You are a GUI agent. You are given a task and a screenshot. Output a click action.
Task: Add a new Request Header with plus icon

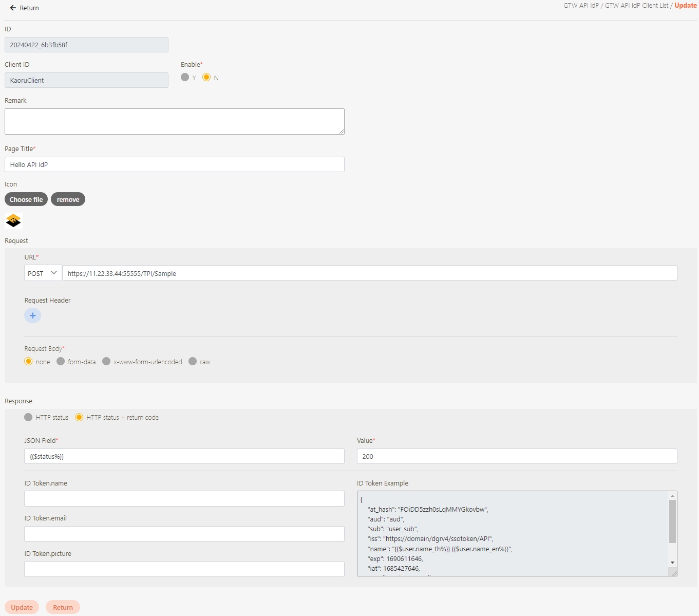[x=32, y=315]
